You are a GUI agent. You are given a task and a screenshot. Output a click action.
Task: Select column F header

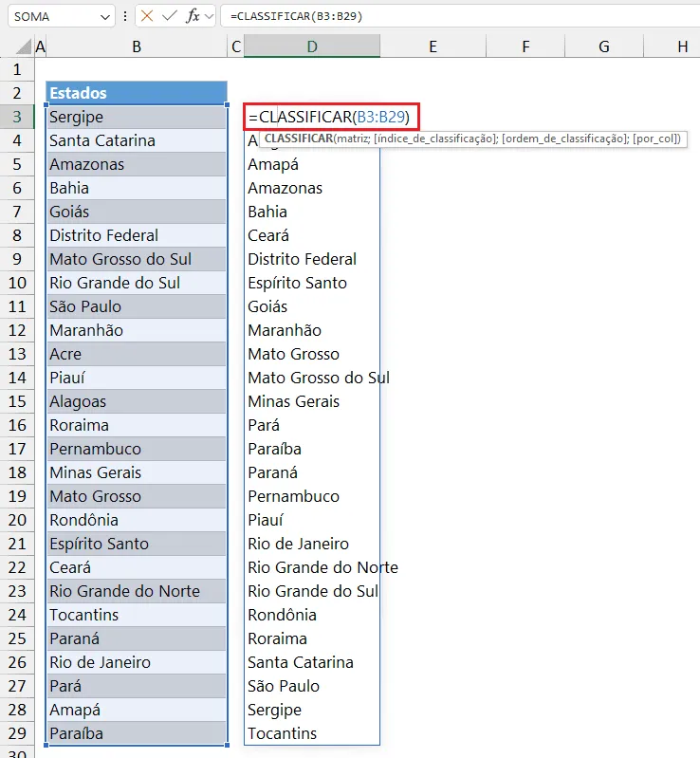[525, 46]
